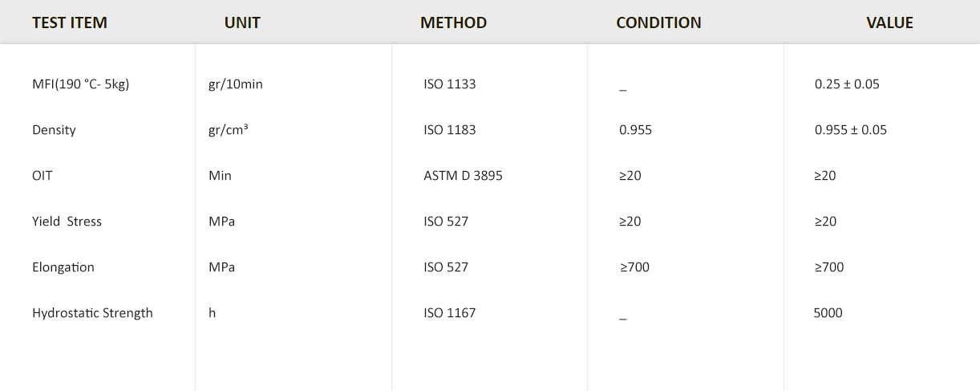The image size is (980, 391).
Task: Click the 0.25 ± 0.05 value cell
Action: point(847,83)
